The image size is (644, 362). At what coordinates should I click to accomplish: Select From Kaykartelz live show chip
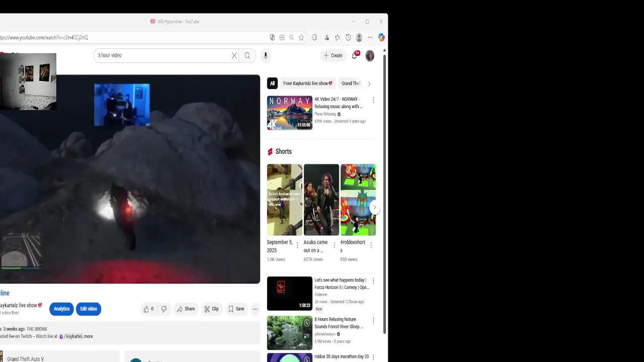click(307, 83)
